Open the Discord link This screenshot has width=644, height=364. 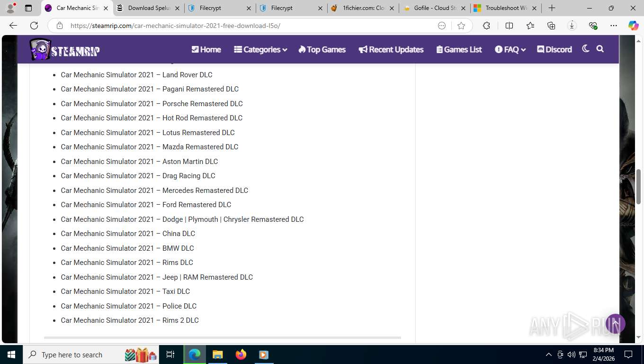tap(555, 49)
